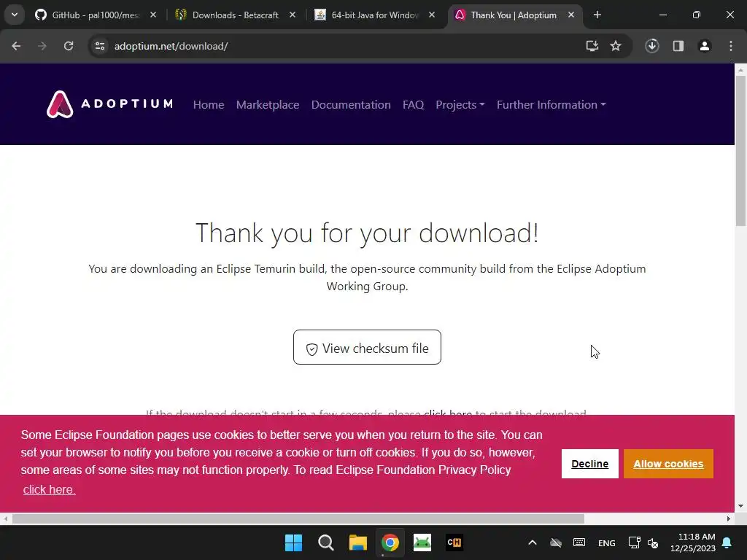Open the CH app in taskbar
This screenshot has height=560, width=747.
coord(454,542)
